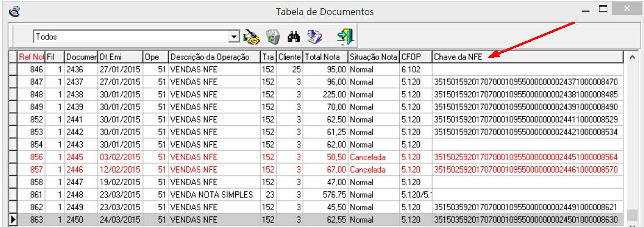Click date 12/02/2015

point(120,170)
